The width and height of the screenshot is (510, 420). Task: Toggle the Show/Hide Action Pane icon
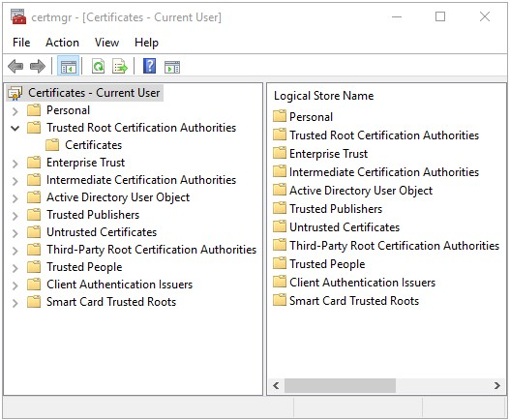[x=172, y=67]
